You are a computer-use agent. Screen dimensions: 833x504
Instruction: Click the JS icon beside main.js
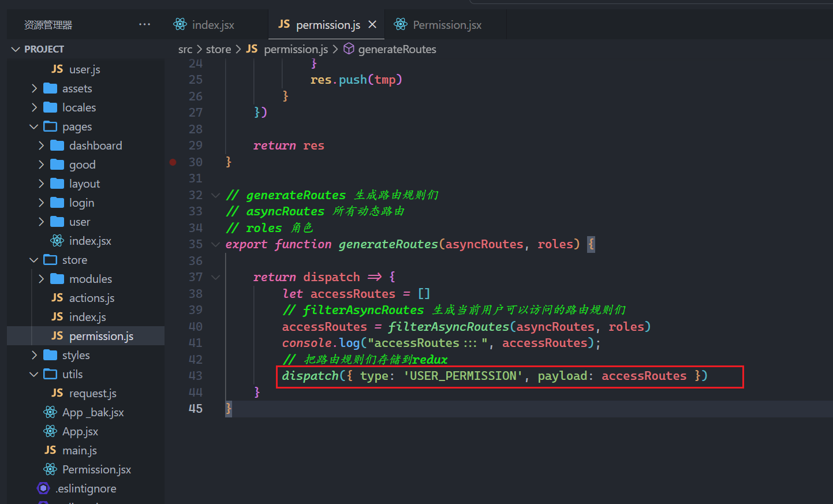point(50,450)
